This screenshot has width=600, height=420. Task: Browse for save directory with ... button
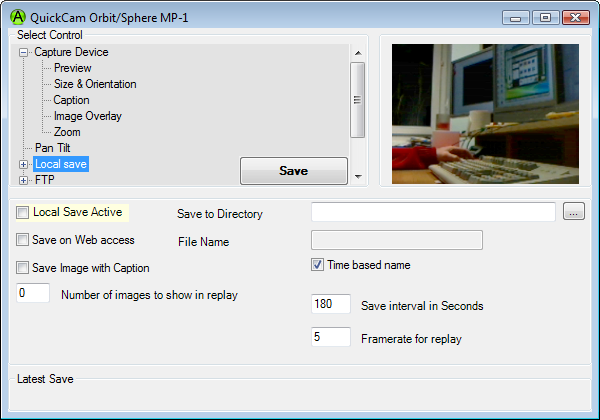[574, 211]
